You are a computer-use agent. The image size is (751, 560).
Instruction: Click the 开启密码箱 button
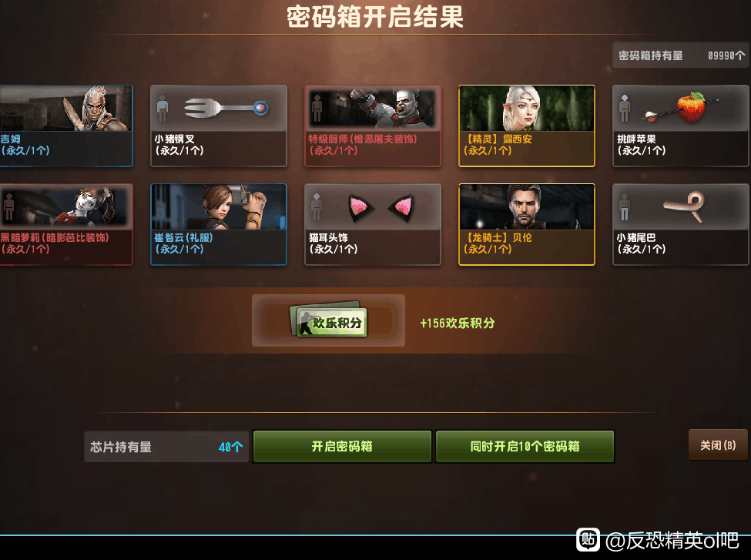[343, 447]
